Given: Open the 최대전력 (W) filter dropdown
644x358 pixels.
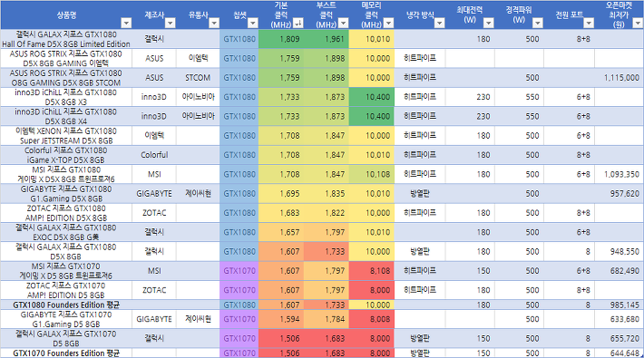Looking at the screenshot, I should coord(488,23).
